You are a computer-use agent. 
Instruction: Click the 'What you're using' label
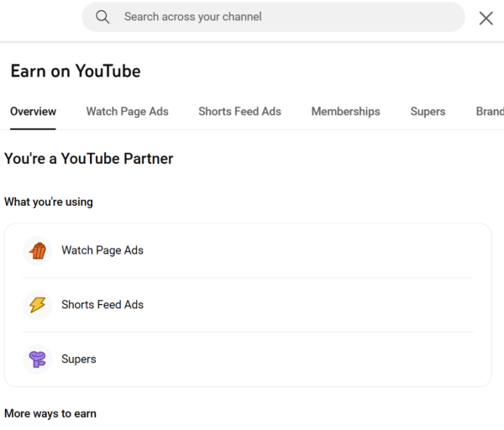coord(49,202)
